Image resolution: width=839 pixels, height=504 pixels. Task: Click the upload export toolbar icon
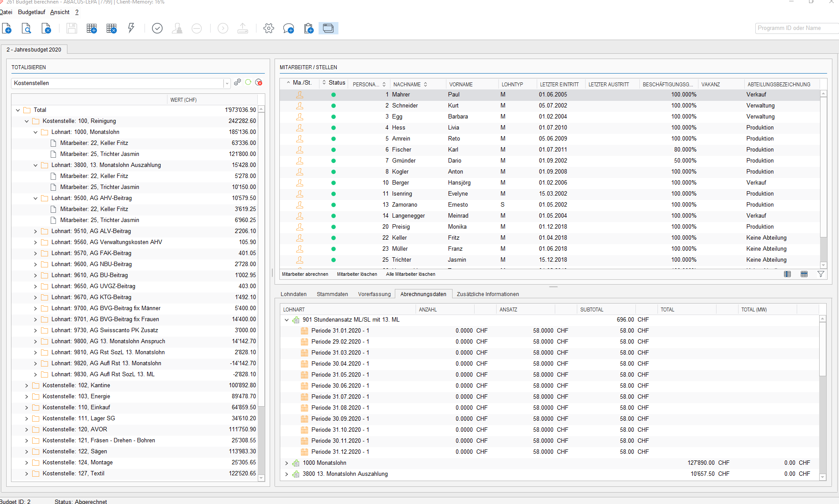click(x=243, y=29)
